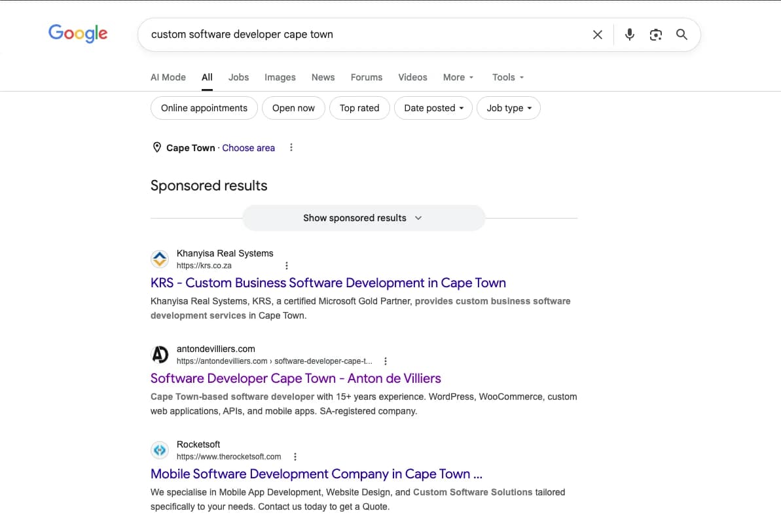Open the Tools dropdown

click(x=508, y=77)
